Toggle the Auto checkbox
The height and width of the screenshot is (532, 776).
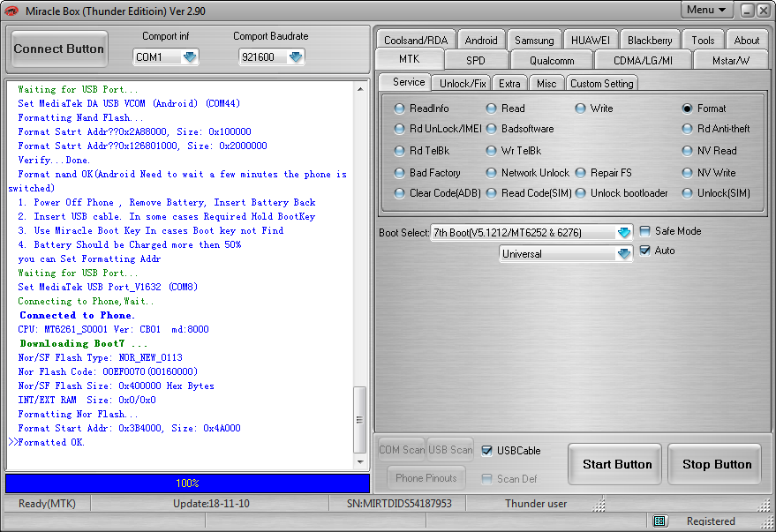tap(644, 251)
